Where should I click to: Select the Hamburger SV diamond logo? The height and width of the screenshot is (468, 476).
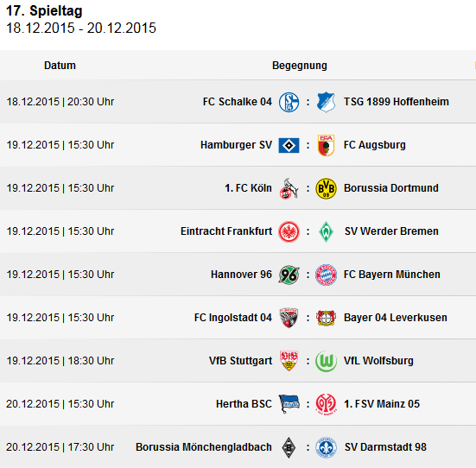point(289,145)
